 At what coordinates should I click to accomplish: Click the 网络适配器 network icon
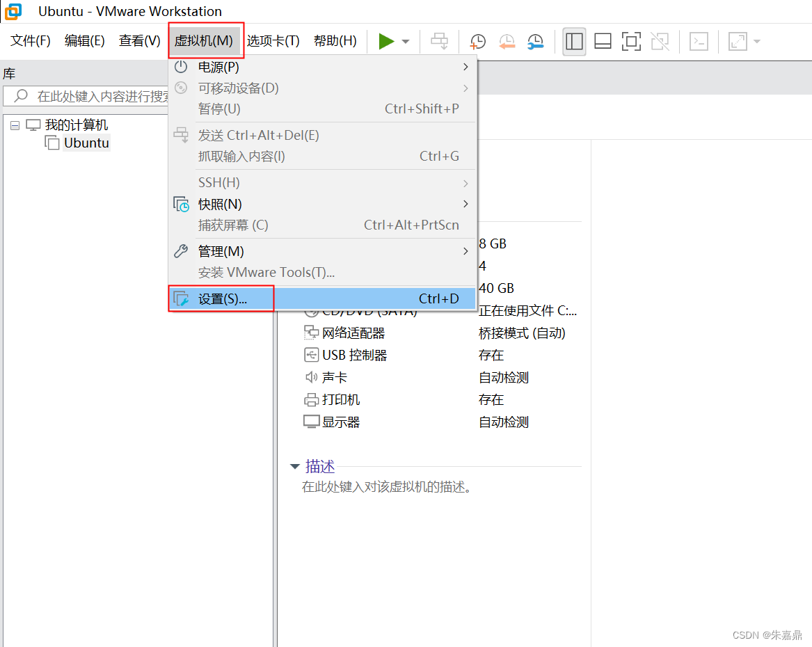point(311,333)
